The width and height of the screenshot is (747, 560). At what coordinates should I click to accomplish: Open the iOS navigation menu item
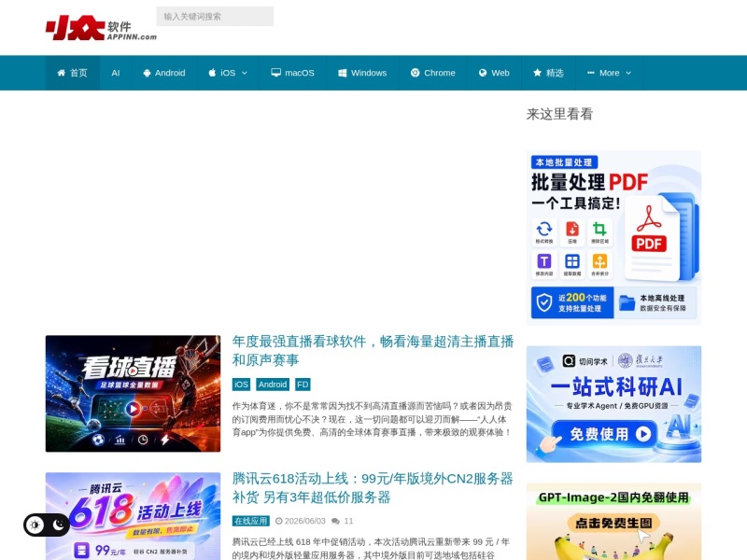(x=228, y=73)
